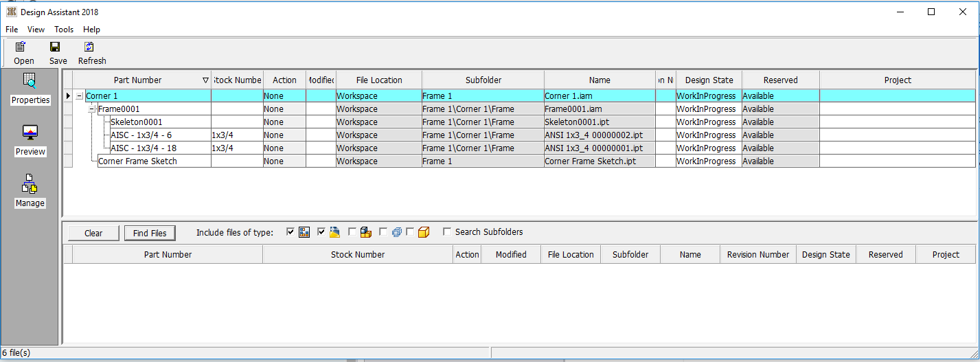Toggle checkbox beside the yellow-blue presentation file-type icon
This screenshot has width=980, height=362.
[321, 232]
